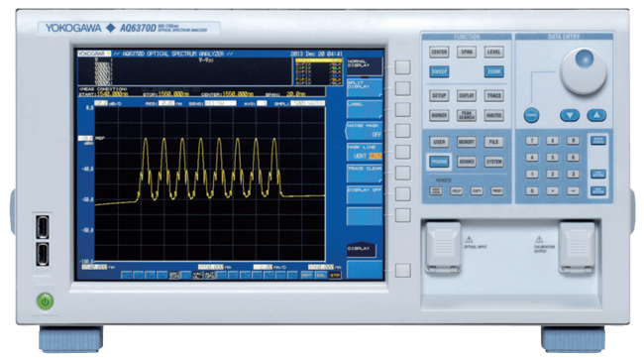Open LABEL on-screen menu item
The image size is (644, 358).
(x=365, y=109)
